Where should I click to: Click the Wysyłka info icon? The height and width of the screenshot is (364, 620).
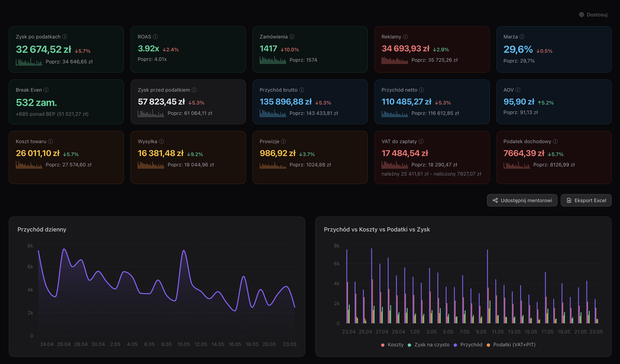tap(161, 141)
